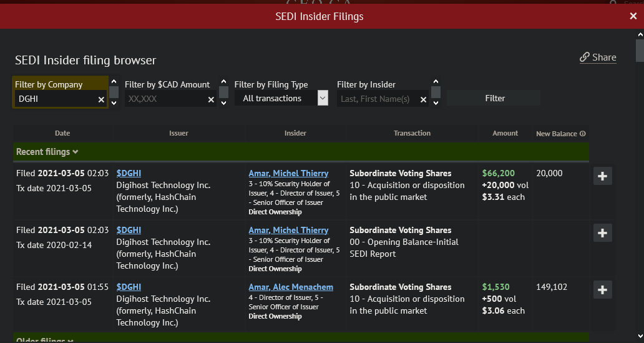The width and height of the screenshot is (644, 343).
Task: Open the Share link
Action: pyautogui.click(x=598, y=57)
